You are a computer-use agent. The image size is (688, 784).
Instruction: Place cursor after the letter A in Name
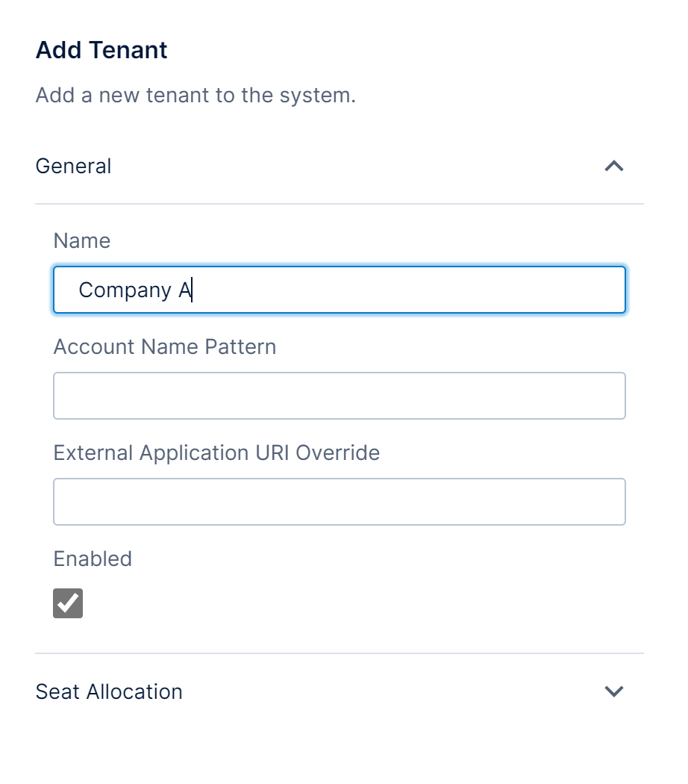(192, 290)
